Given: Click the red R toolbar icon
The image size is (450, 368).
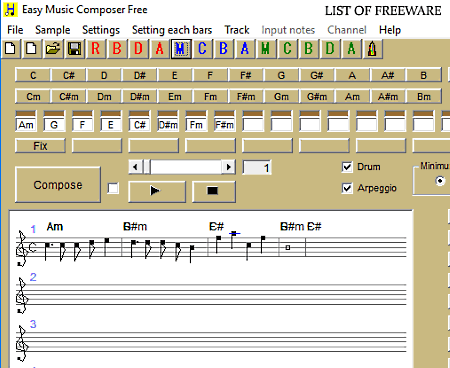Looking at the screenshot, I should click(x=96, y=49).
